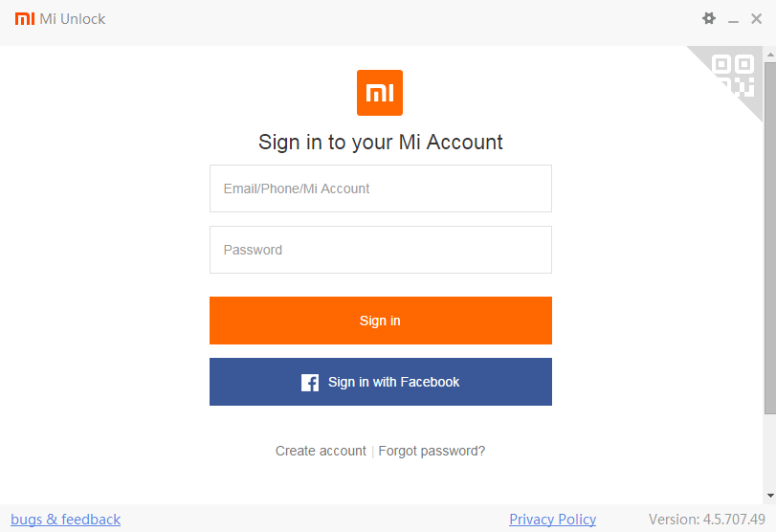
Task: Click the version number text
Action: [706, 520]
